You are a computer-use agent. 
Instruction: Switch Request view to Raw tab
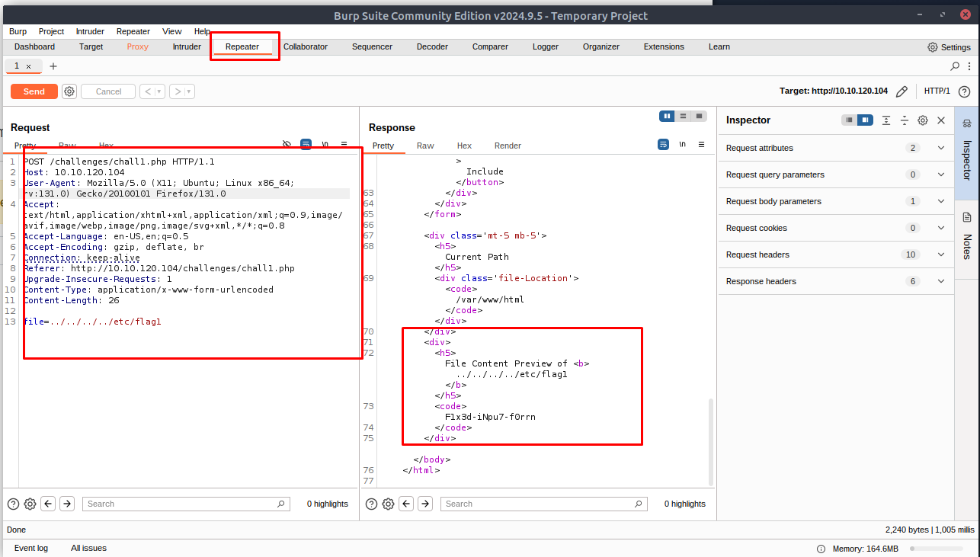pos(67,146)
